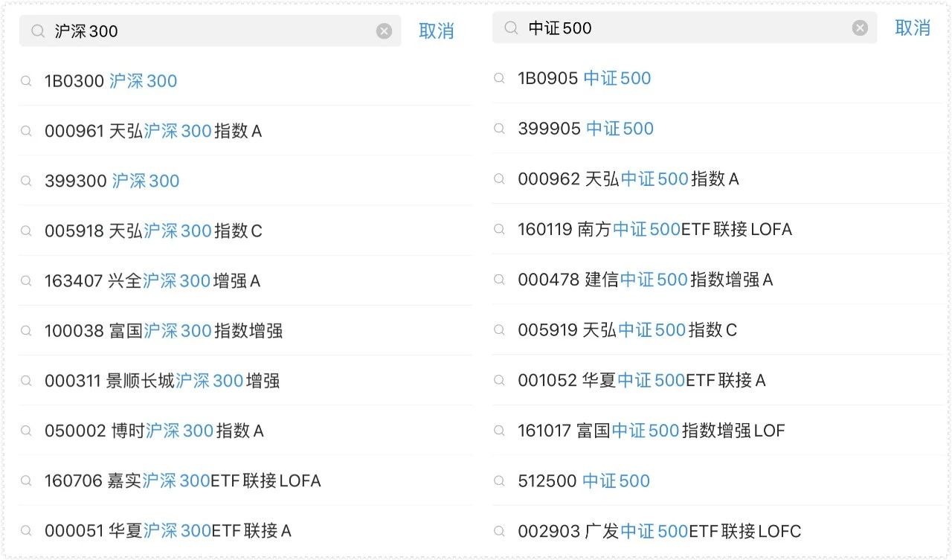Choose 002903 广发中证500ETF联接LOFC
The width and height of the screenshot is (952, 560).
659,532
